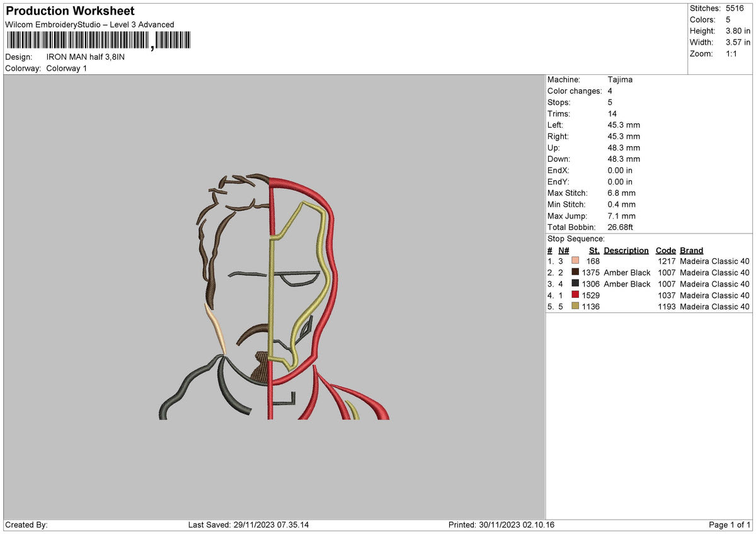Click the Iron Man embroidery design preview
Viewport: 756px width, 534px height.
coord(274,295)
